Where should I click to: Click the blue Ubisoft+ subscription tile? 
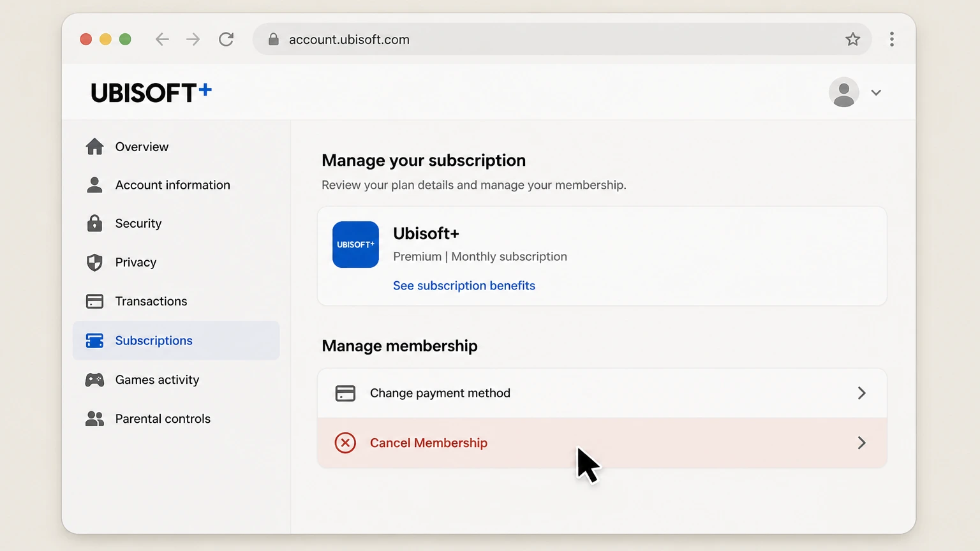(355, 244)
